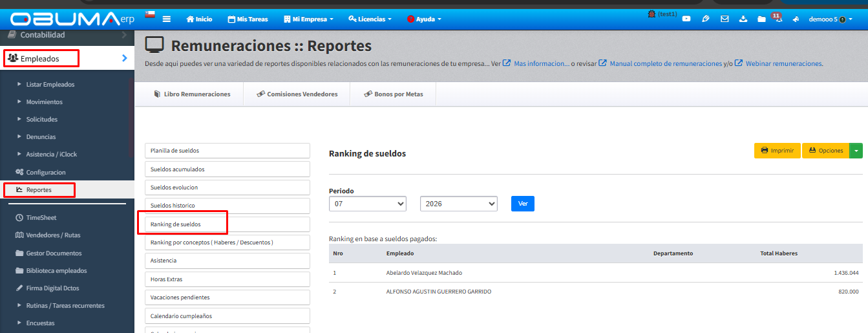Open the year dropdown showing 2026
Screen dimensions: 868x333
pyautogui.click(x=459, y=204)
